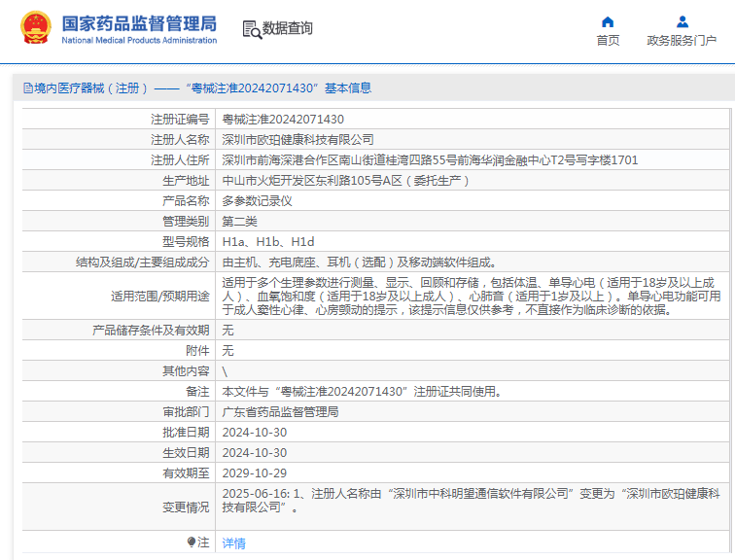Image resolution: width=735 pixels, height=560 pixels.
Task: Click production address 中山市火炬开发区东利路105号A区
Action: 345,181
